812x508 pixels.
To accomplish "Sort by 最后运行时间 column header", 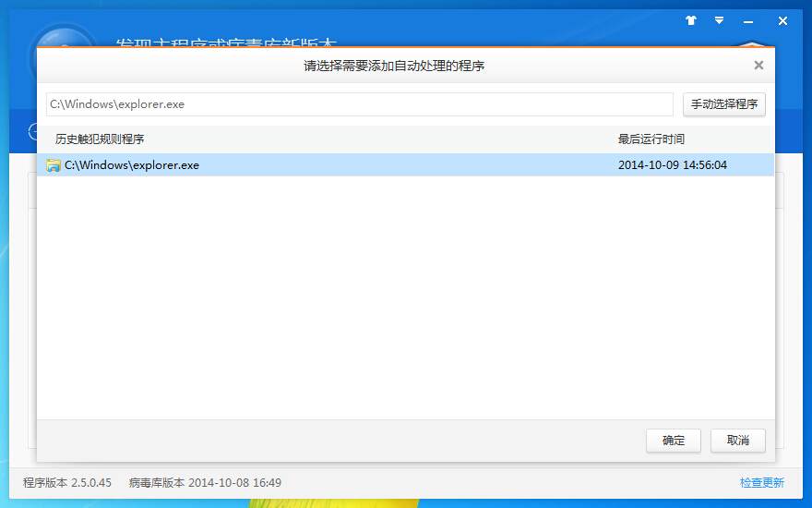I will click(x=651, y=139).
